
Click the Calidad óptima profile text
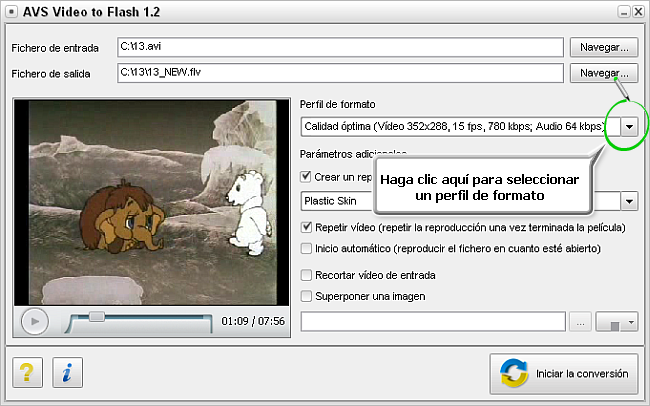click(x=455, y=126)
